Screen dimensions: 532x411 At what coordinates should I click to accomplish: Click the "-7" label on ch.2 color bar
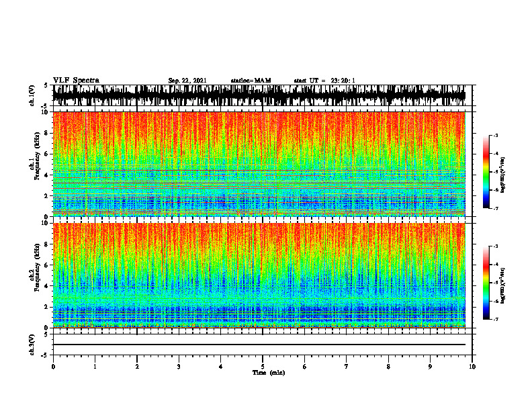(495, 319)
